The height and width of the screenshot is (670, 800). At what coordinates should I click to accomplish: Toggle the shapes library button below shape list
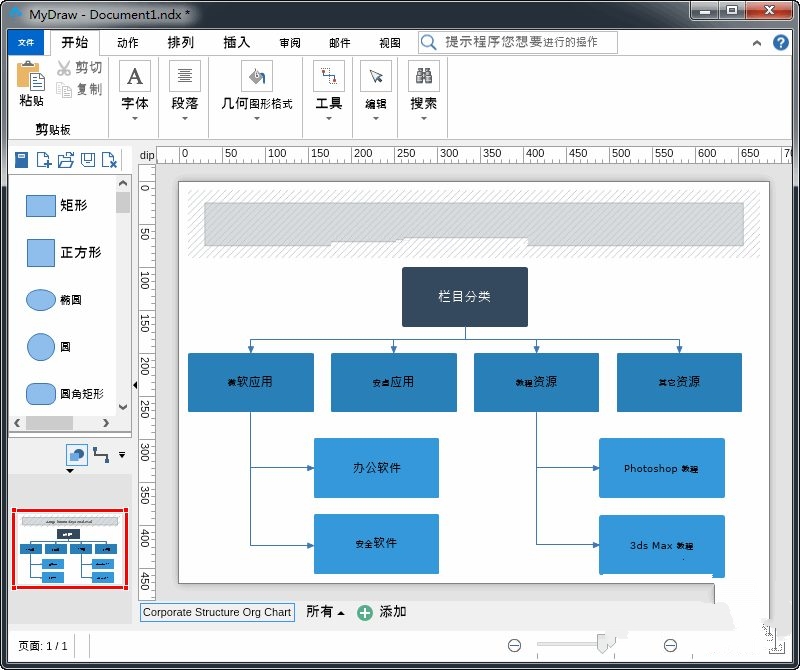coord(77,454)
